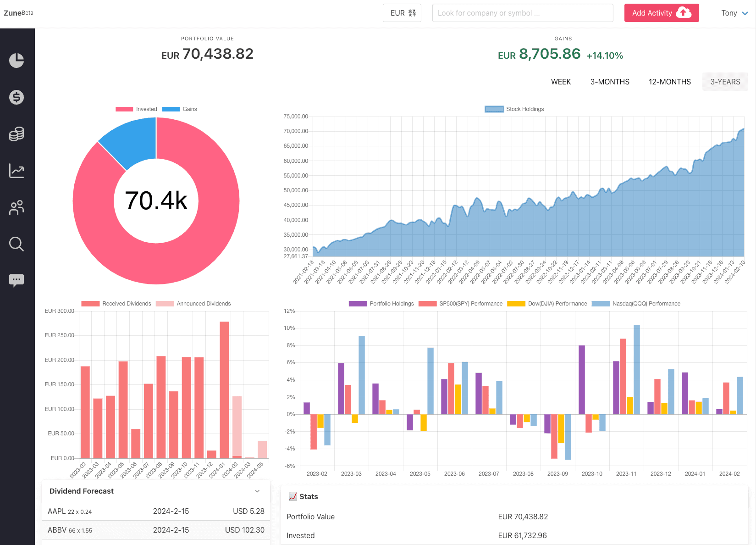Select the WEEK time range tab
Viewport: 756px width, 545px height.
(x=561, y=82)
